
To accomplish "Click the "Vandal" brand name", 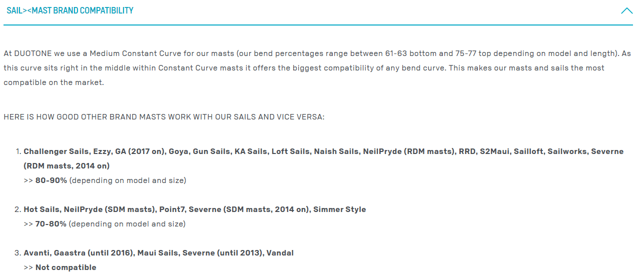I will tap(280, 253).
